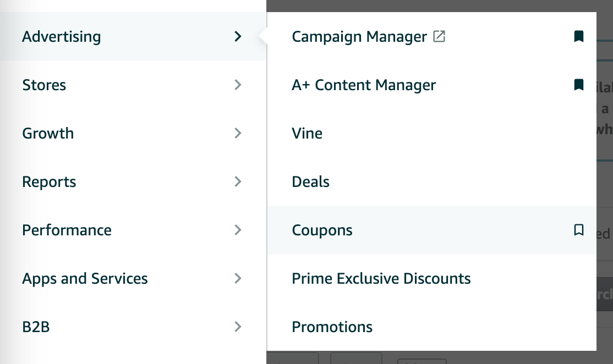
Task: Unbookmark A+ Content Manager
Action: 578,85
